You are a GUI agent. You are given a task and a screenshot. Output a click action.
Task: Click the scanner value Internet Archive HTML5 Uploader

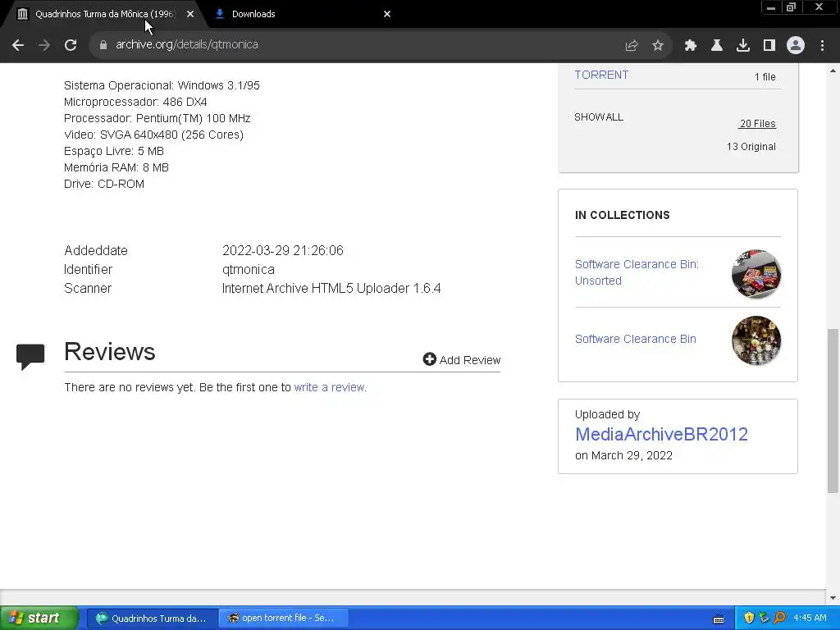[331, 288]
